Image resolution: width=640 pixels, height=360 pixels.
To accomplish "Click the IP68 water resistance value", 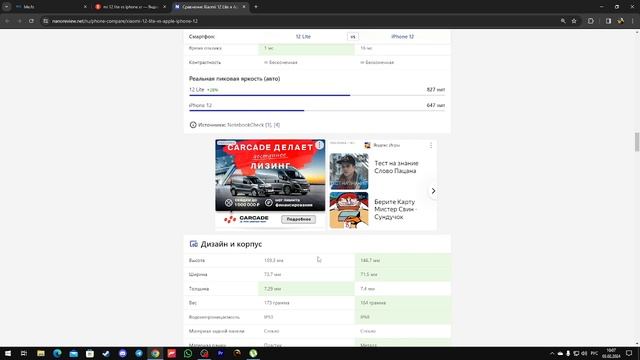I will (x=365, y=317).
